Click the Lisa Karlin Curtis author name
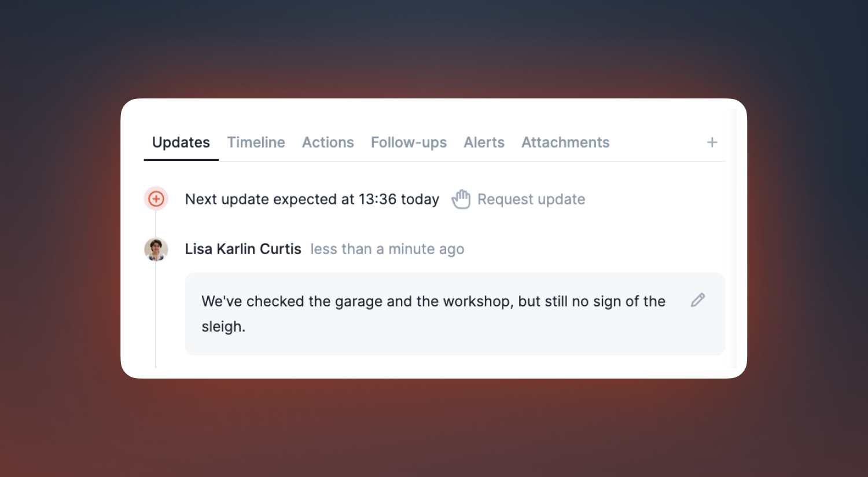 tap(243, 249)
